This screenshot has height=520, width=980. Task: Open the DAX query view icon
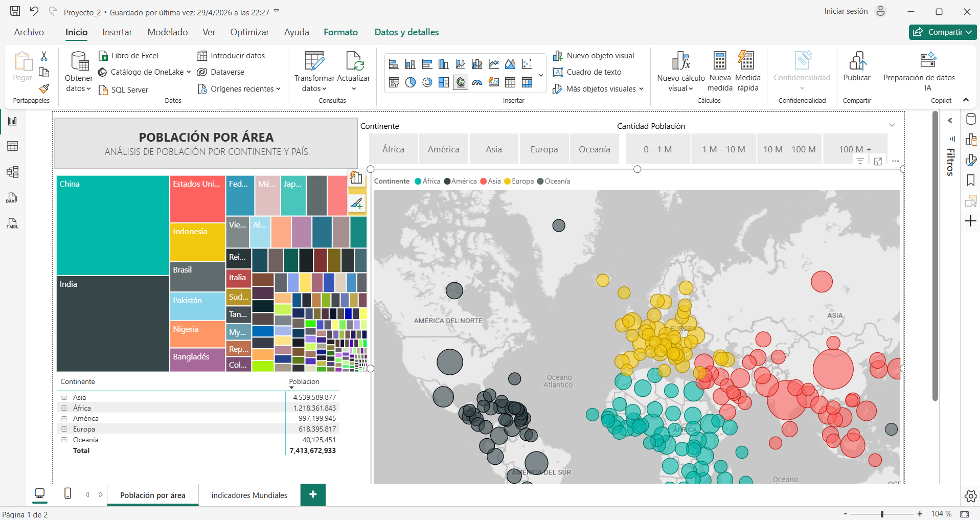pyautogui.click(x=12, y=198)
